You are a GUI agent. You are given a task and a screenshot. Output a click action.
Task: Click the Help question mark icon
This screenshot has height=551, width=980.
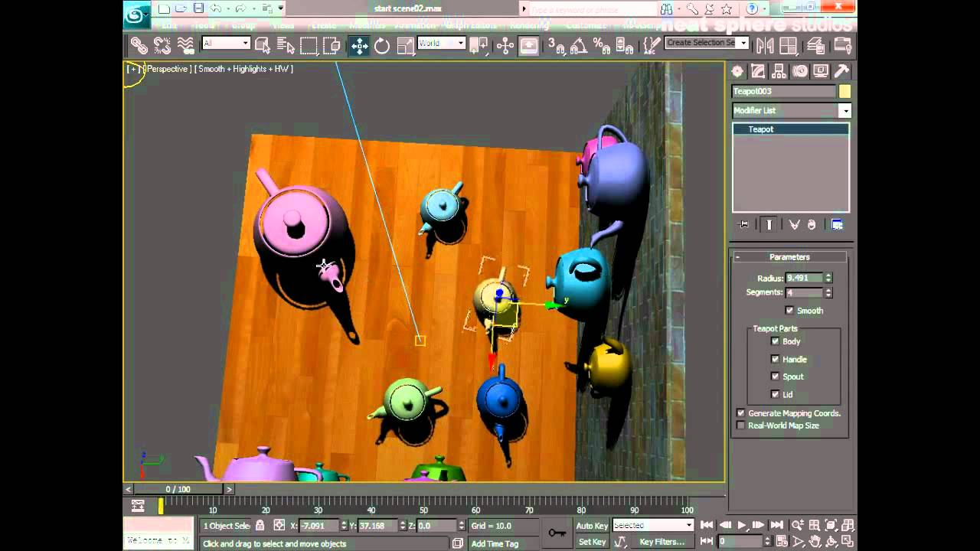coord(753,8)
